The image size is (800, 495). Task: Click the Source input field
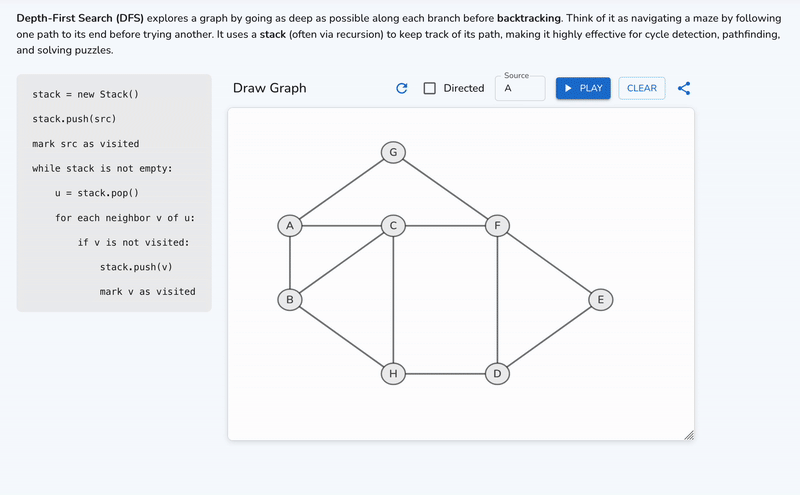[x=520, y=88]
